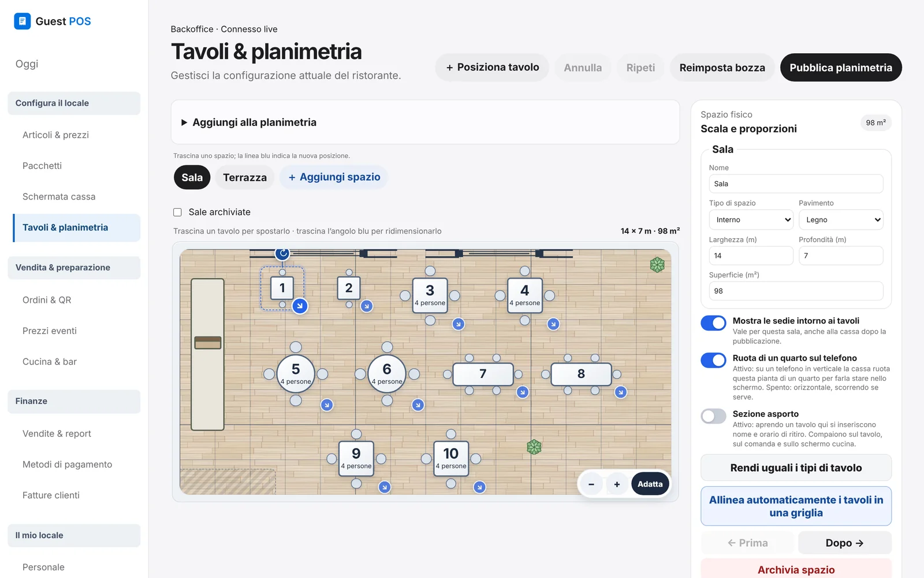This screenshot has height=578, width=924.
Task: Click Reimposta bozza button
Action: (722, 68)
